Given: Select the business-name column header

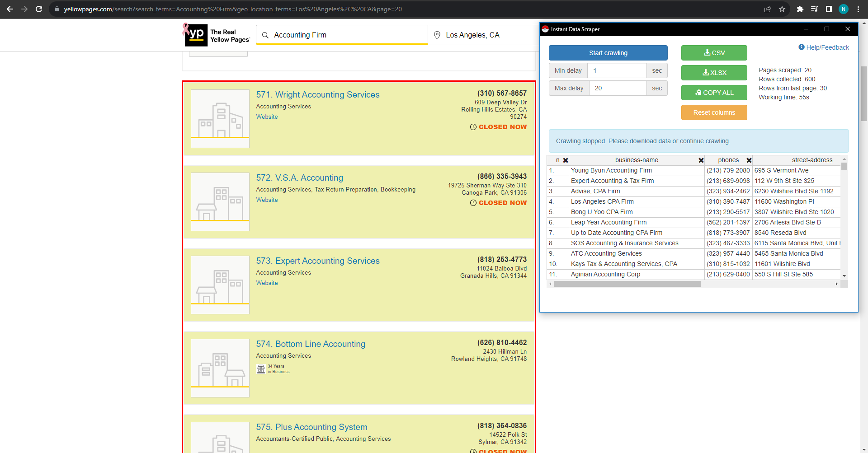Looking at the screenshot, I should coord(637,160).
